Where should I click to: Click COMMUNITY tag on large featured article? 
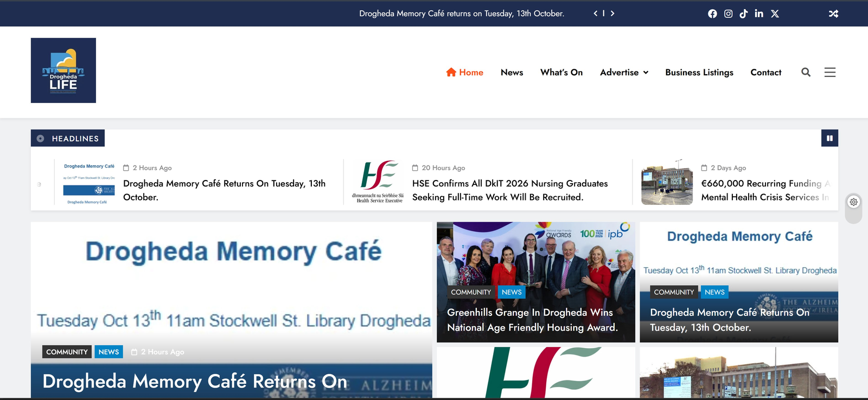[67, 352]
